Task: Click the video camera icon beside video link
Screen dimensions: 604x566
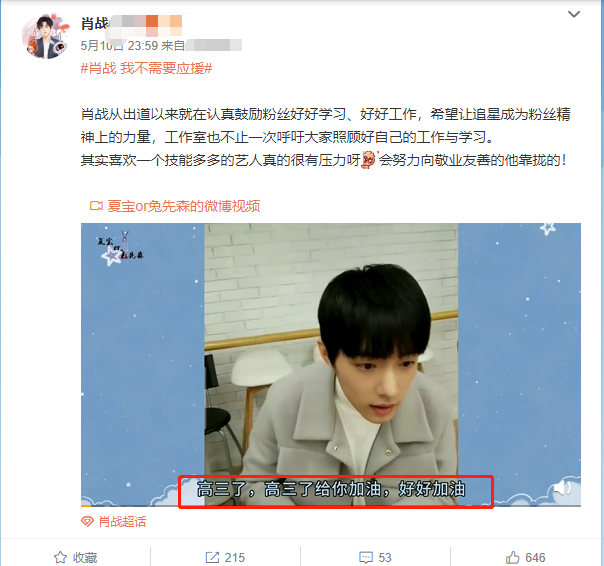Action: click(96, 206)
